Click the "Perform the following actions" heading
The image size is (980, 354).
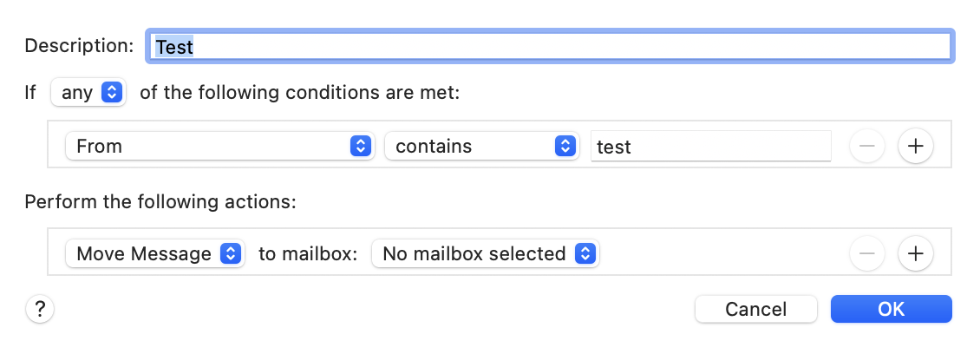pos(160,202)
